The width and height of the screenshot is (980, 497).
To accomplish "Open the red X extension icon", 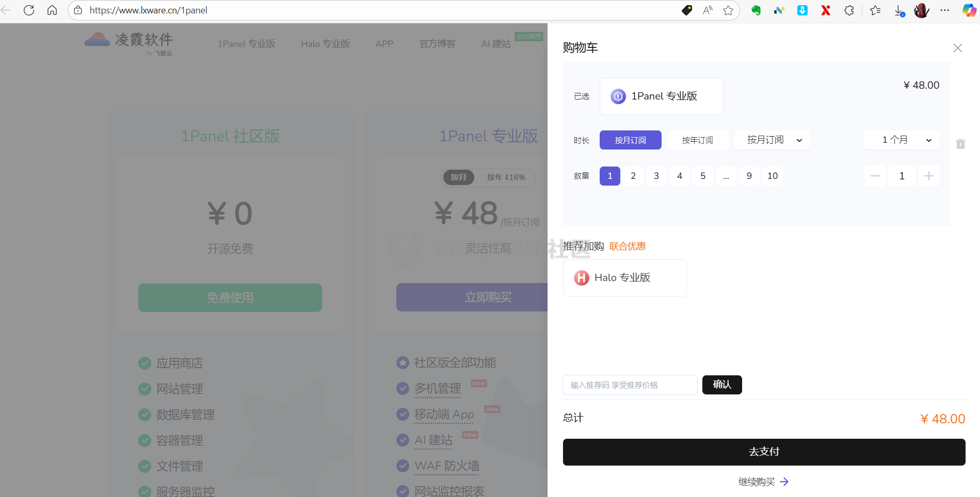I will pyautogui.click(x=826, y=10).
